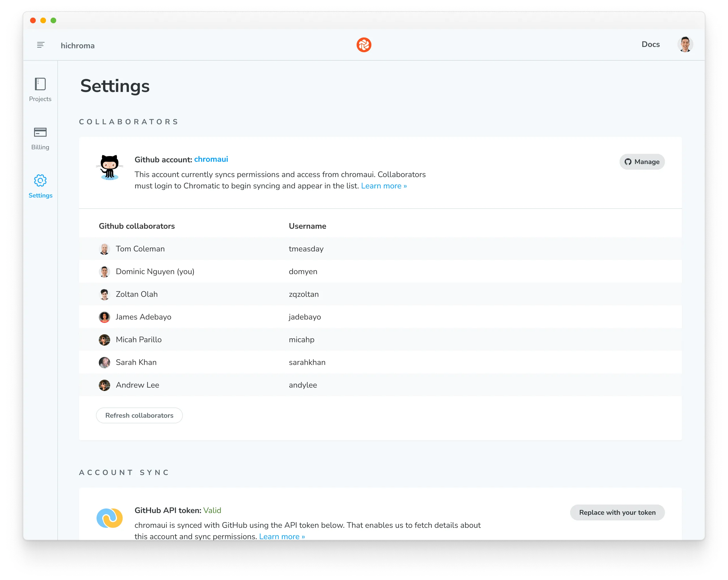
Task: Open the Projects panel icon
Action: tap(40, 84)
